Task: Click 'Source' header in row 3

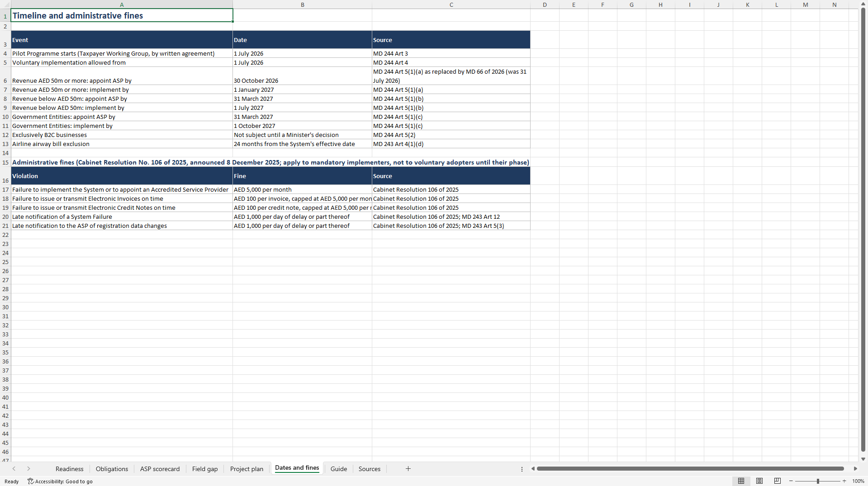Action: pos(451,40)
